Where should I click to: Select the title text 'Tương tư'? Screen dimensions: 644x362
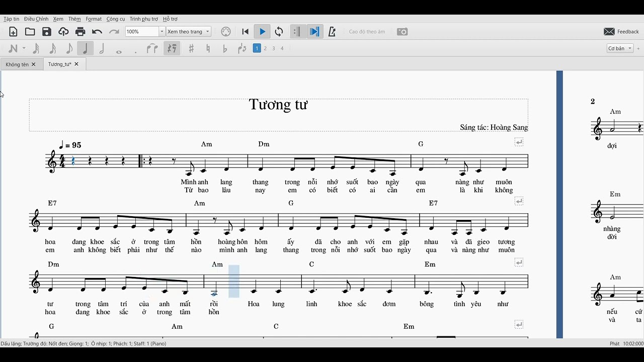[278, 105]
